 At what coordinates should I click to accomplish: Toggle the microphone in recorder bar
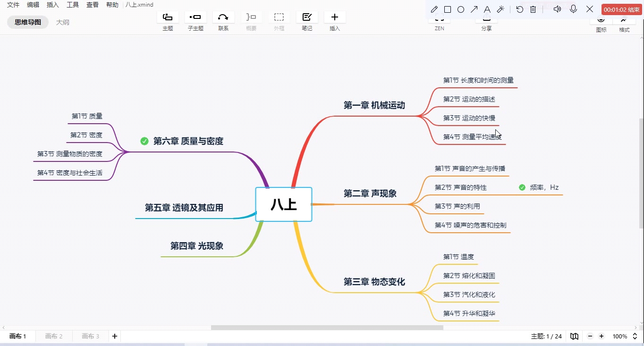tap(574, 9)
